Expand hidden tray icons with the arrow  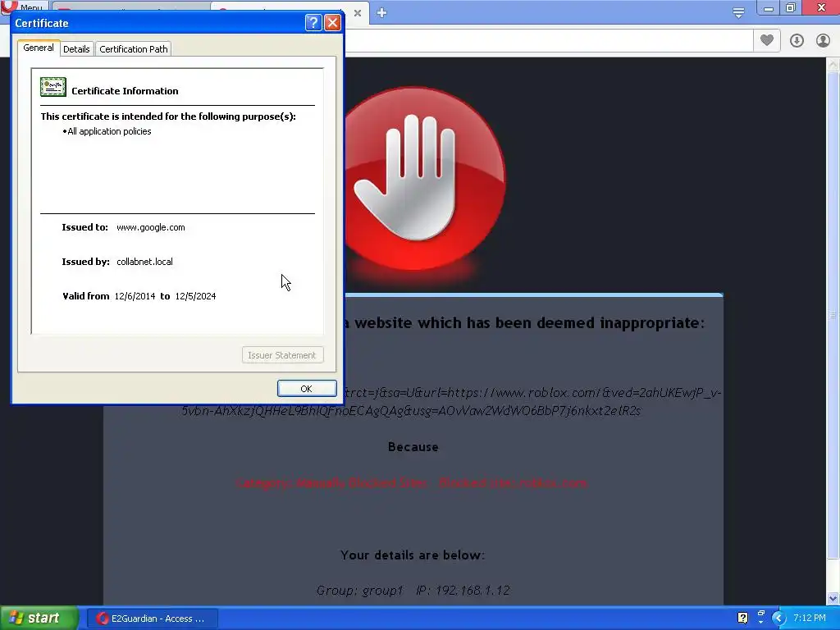click(x=778, y=619)
